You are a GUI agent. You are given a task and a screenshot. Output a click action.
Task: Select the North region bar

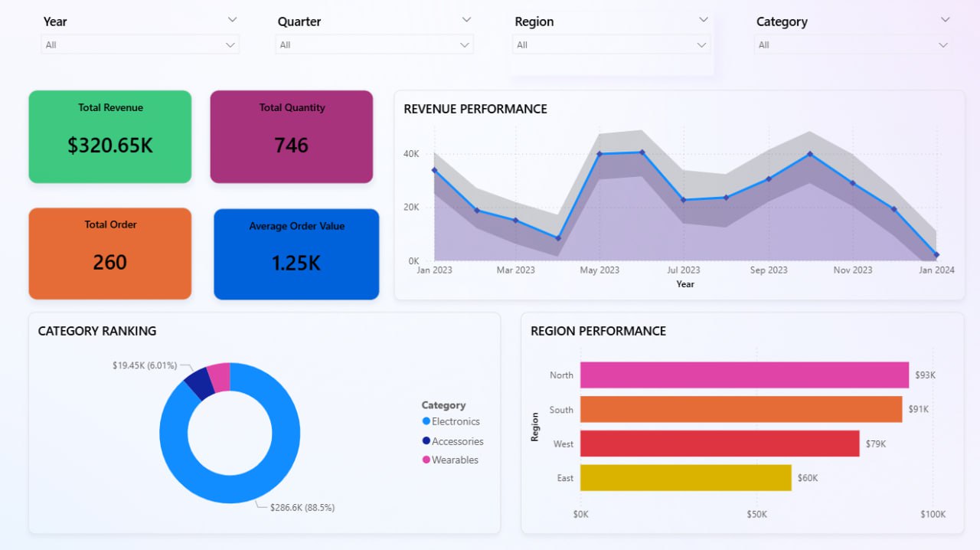click(743, 375)
